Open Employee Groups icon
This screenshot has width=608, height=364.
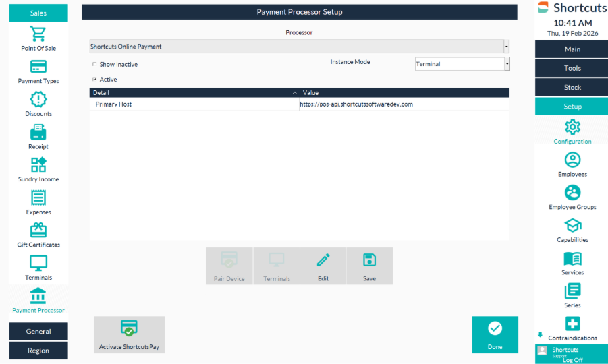click(572, 193)
